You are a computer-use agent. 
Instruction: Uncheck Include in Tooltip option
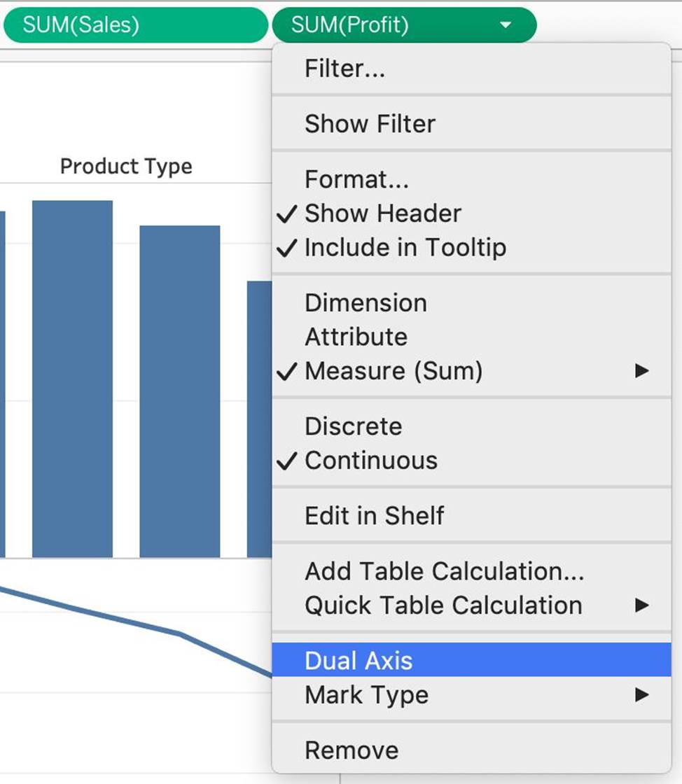pos(405,248)
